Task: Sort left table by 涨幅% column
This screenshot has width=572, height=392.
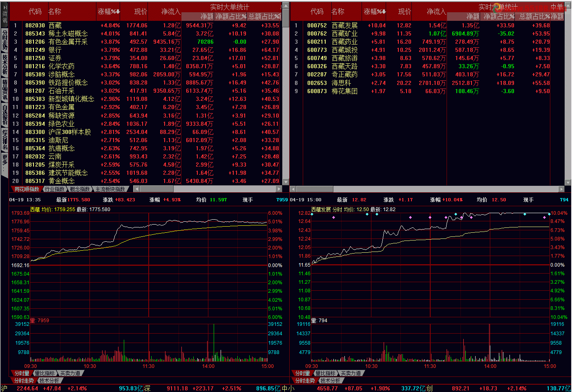Action: (x=109, y=11)
